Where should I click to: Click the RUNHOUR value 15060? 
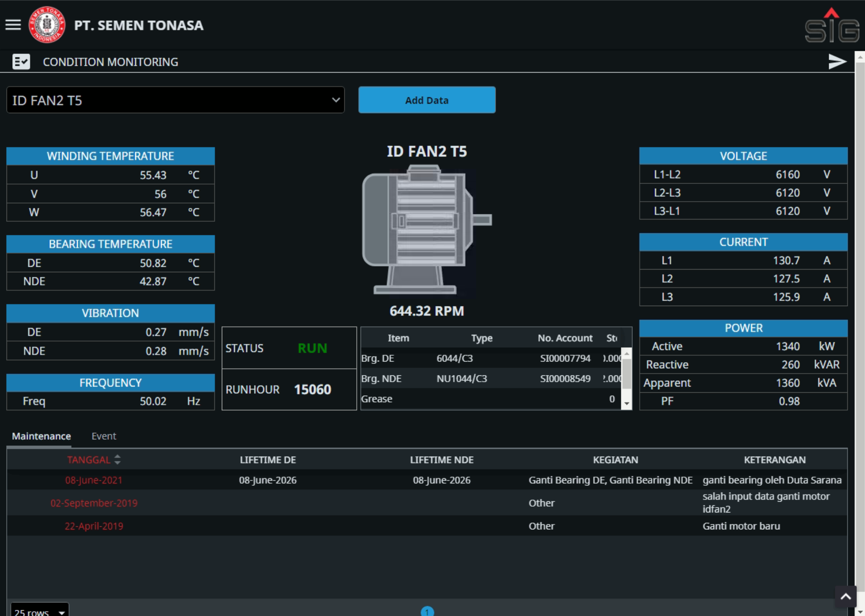pyautogui.click(x=312, y=389)
